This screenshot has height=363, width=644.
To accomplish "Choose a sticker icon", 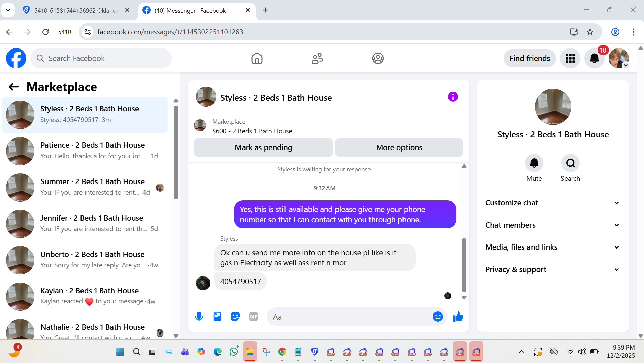I will (x=235, y=317).
